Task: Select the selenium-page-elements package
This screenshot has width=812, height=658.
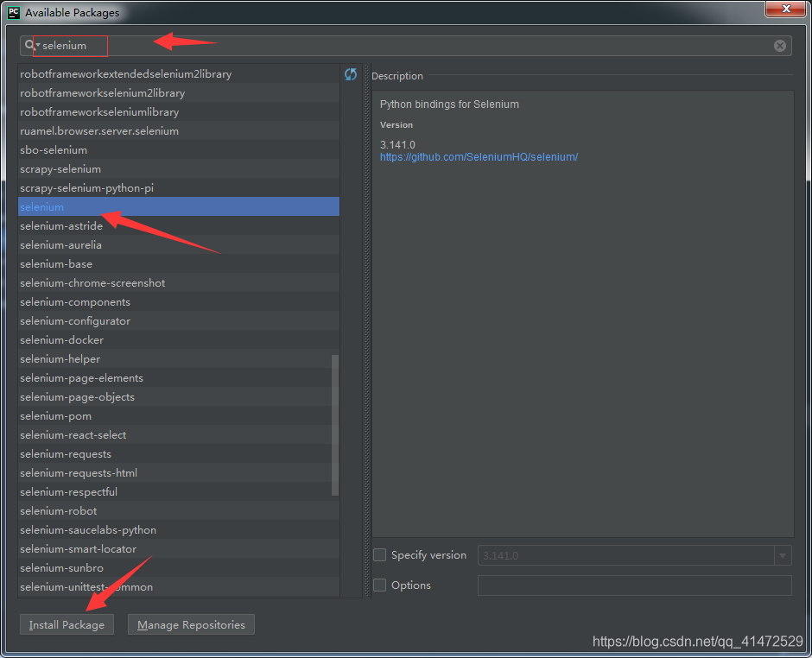Action: click(x=179, y=378)
